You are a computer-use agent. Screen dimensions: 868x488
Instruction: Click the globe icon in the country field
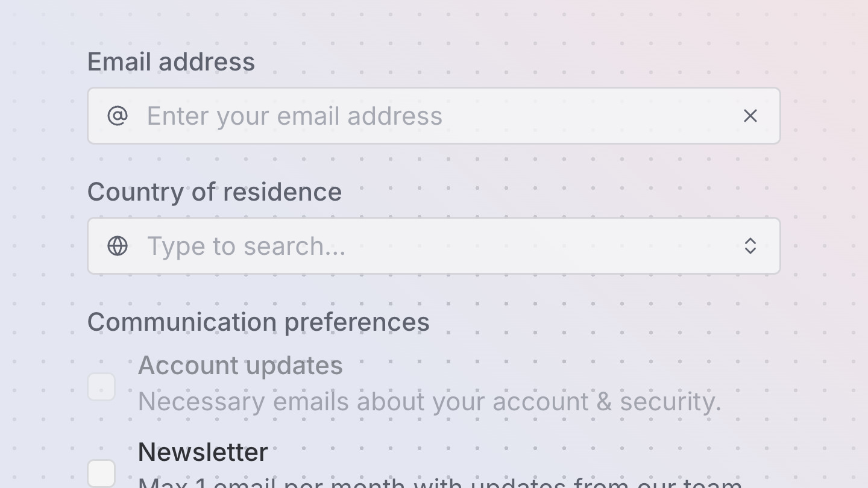pos(118,246)
